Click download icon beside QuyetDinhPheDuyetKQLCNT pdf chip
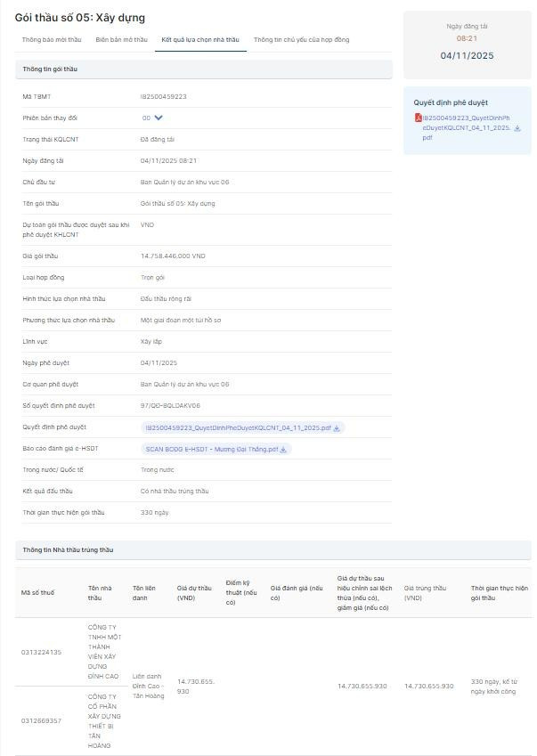The width and height of the screenshot is (537, 756). click(x=338, y=428)
